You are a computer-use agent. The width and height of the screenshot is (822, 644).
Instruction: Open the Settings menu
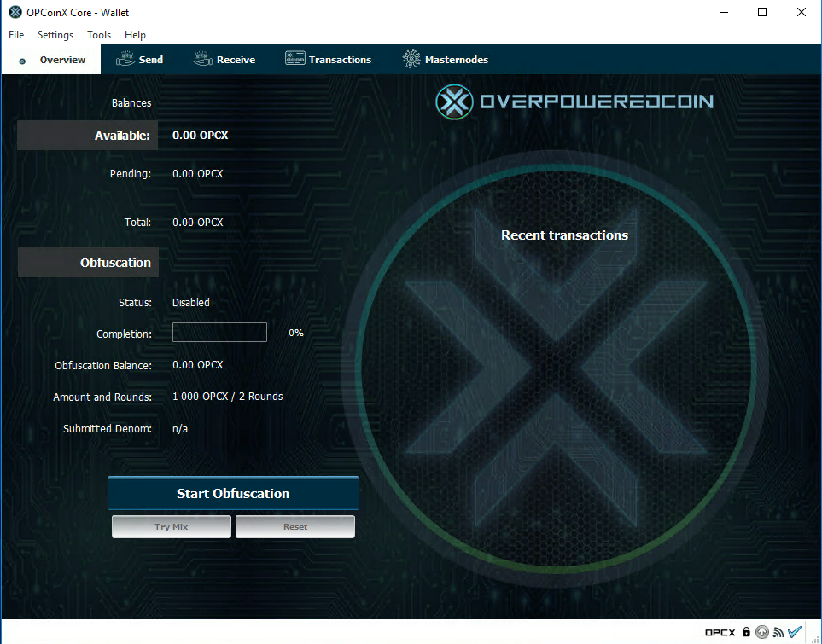pos(55,35)
